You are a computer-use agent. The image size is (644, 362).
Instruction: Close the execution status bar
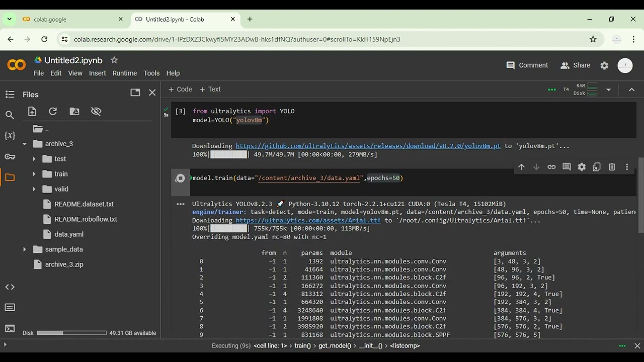pos(637,346)
